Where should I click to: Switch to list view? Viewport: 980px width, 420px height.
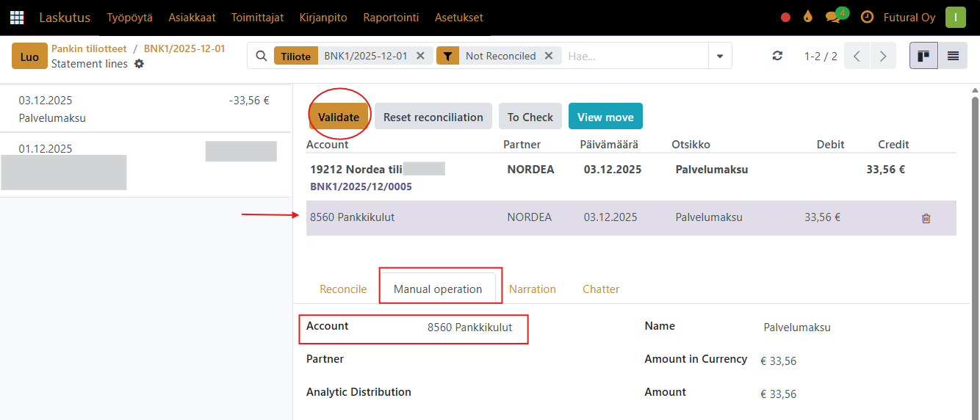click(953, 56)
